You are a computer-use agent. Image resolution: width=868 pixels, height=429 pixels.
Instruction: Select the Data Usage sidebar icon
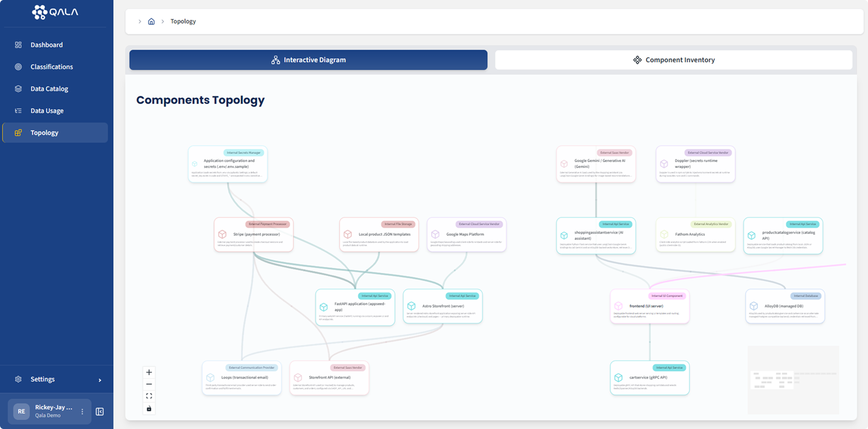[x=18, y=110]
